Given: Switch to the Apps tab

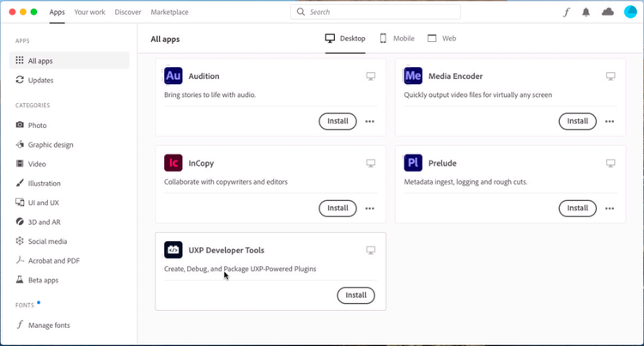Looking at the screenshot, I should coord(57,12).
